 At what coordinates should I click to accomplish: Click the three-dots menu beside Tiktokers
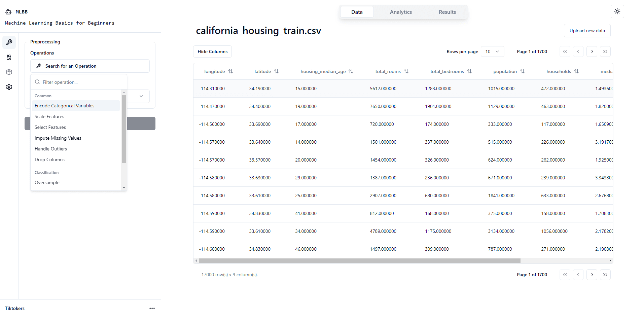[152, 308]
